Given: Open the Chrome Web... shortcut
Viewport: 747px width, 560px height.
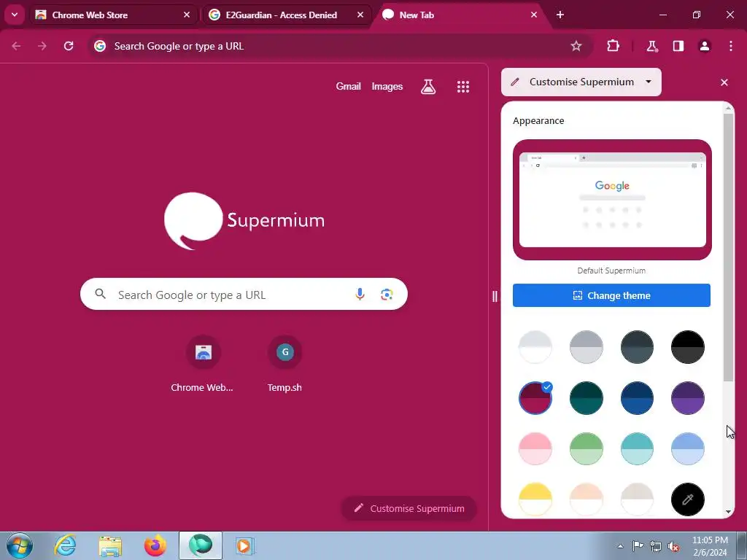Looking at the screenshot, I should tap(203, 365).
